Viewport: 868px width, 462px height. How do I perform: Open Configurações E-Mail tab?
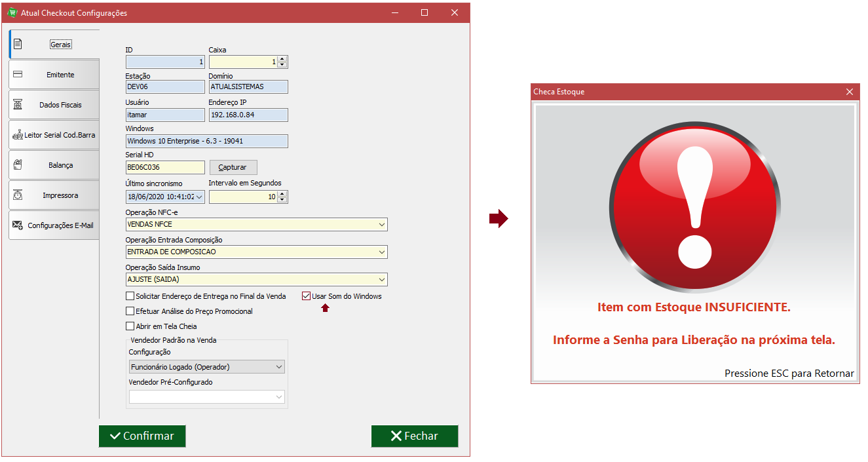(x=54, y=225)
